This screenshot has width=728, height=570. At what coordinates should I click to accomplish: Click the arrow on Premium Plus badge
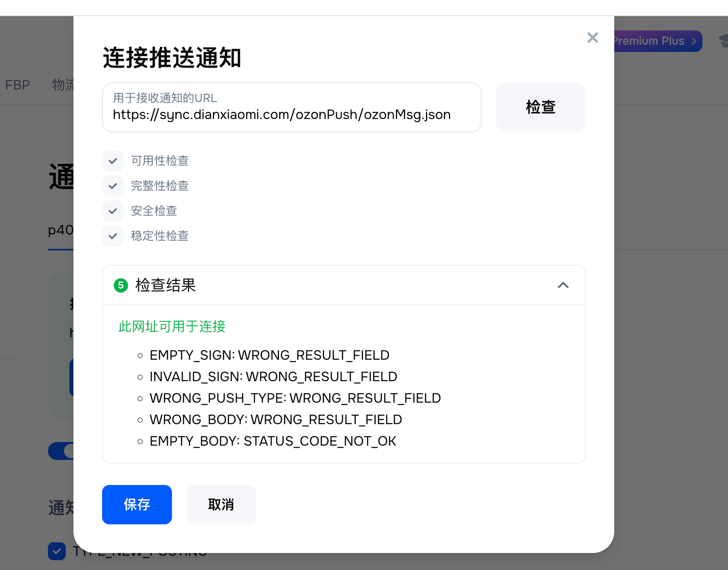coord(694,41)
